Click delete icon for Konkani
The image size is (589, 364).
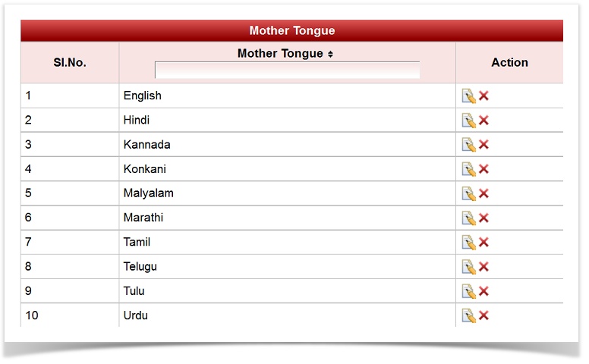point(483,169)
